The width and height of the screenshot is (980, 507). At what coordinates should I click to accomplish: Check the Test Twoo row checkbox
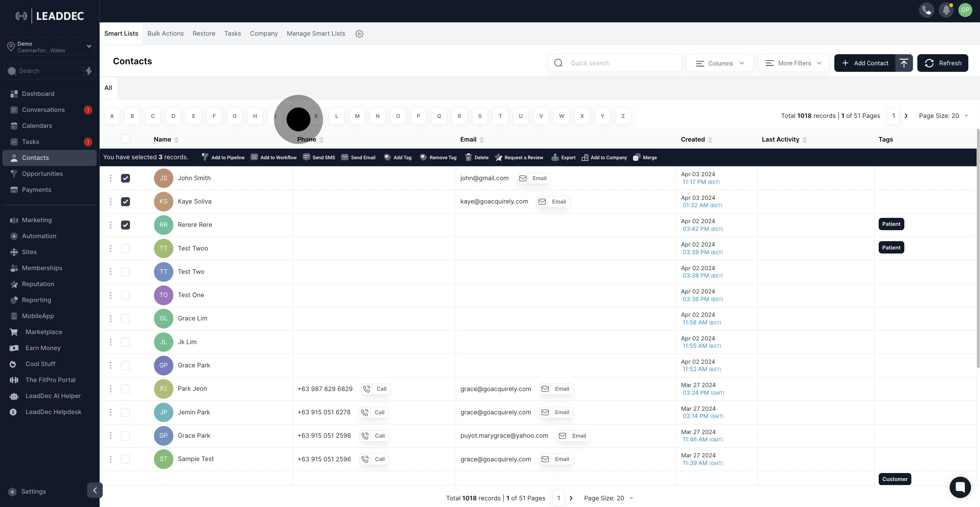pos(126,248)
